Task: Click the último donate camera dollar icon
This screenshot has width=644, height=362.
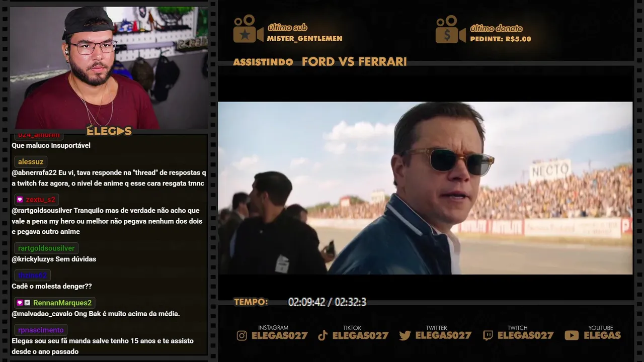Action: coord(450,29)
